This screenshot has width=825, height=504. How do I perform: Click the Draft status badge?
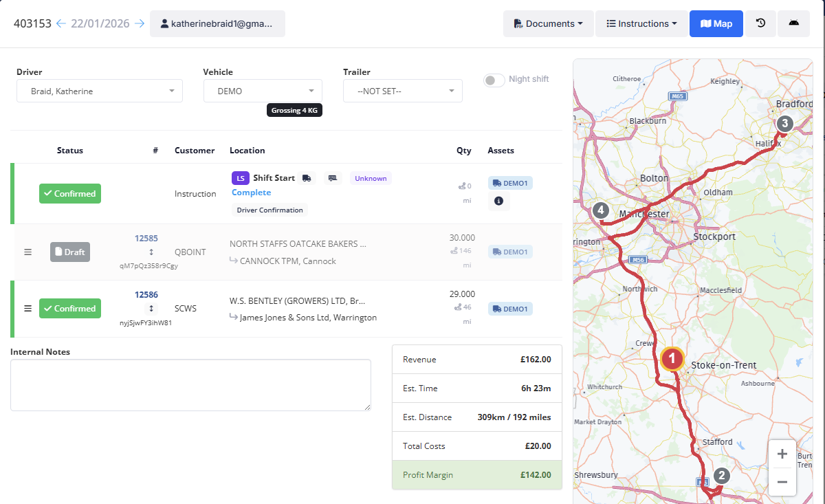(69, 252)
